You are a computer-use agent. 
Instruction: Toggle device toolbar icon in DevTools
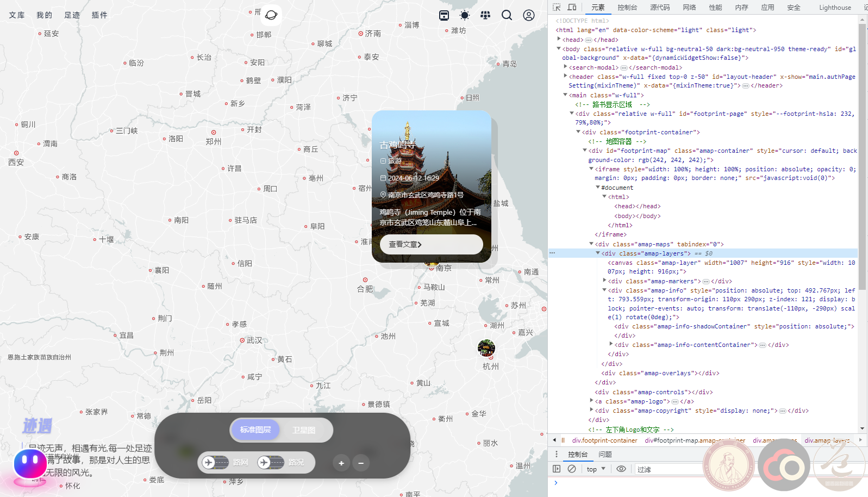(x=572, y=7)
